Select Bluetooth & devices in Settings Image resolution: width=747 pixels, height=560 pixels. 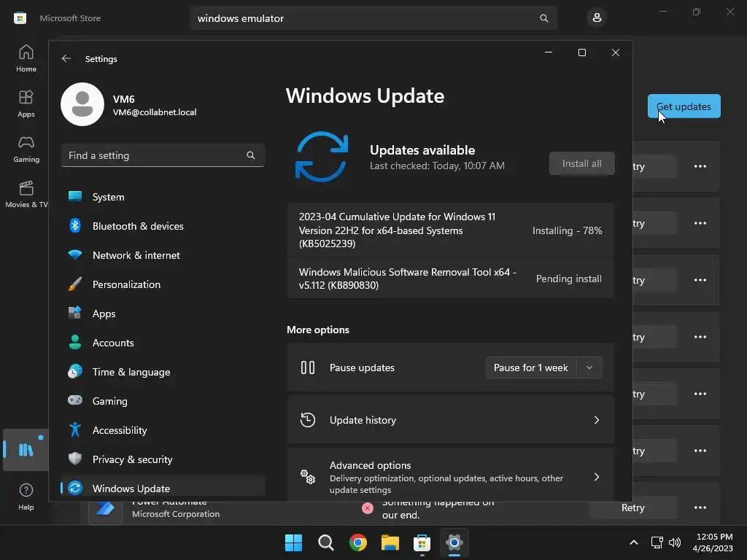click(163, 226)
